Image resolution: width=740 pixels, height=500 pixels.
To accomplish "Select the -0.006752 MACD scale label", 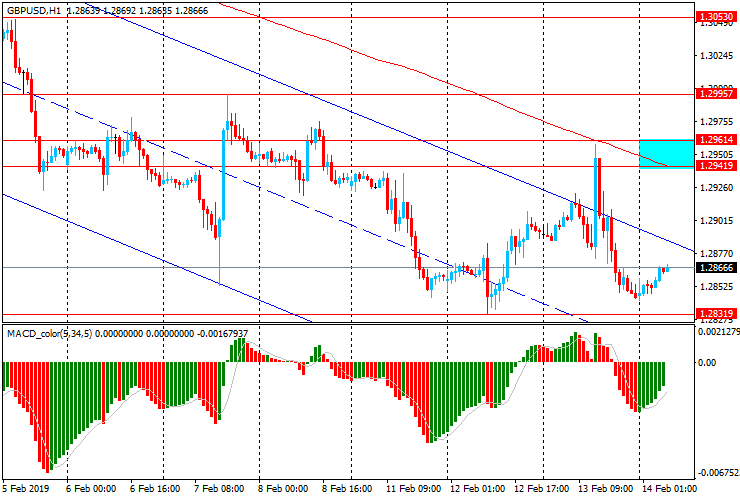I will [718, 473].
